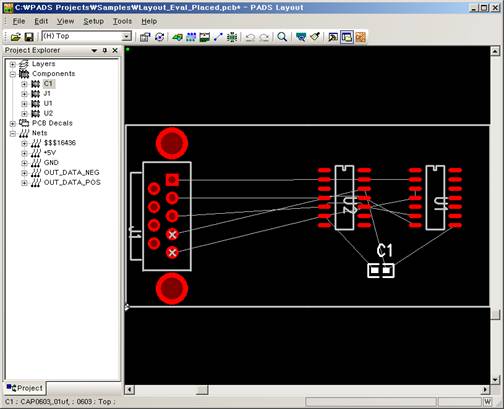
Task: Click the Save floppy disk icon
Action: [x=29, y=37]
